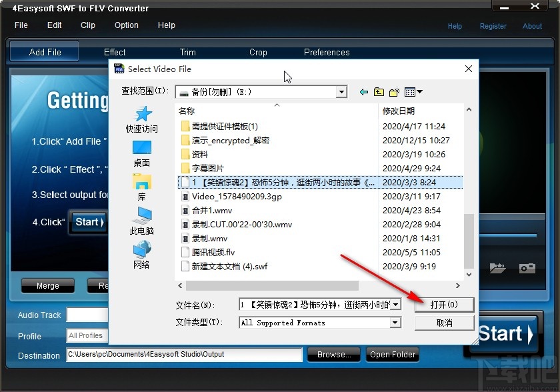Open the Option menu

coord(126,25)
